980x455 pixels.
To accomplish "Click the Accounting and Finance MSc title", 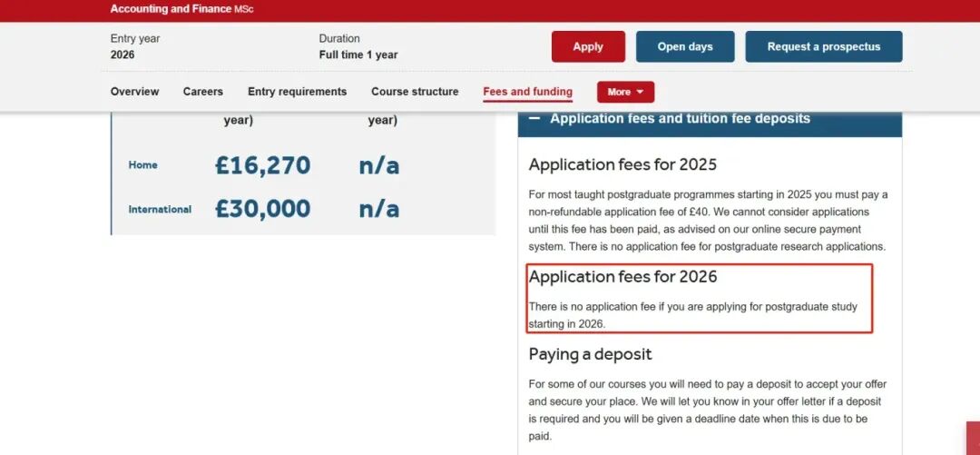I will pos(181,9).
